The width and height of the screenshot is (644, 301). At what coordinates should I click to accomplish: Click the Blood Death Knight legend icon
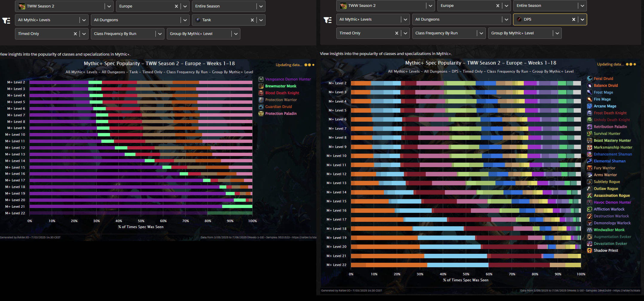261,93
